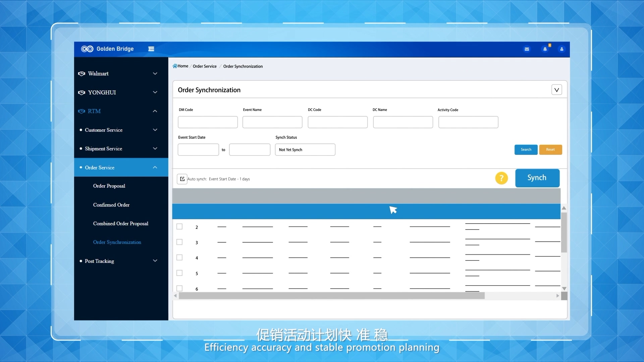Open the Synch Status dropdown
The image size is (644, 362).
pyautogui.click(x=305, y=150)
